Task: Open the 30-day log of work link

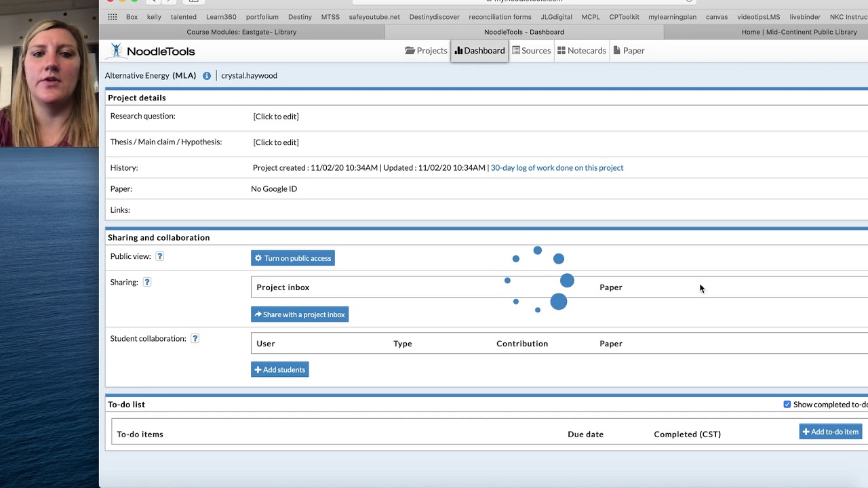Action: click(557, 168)
